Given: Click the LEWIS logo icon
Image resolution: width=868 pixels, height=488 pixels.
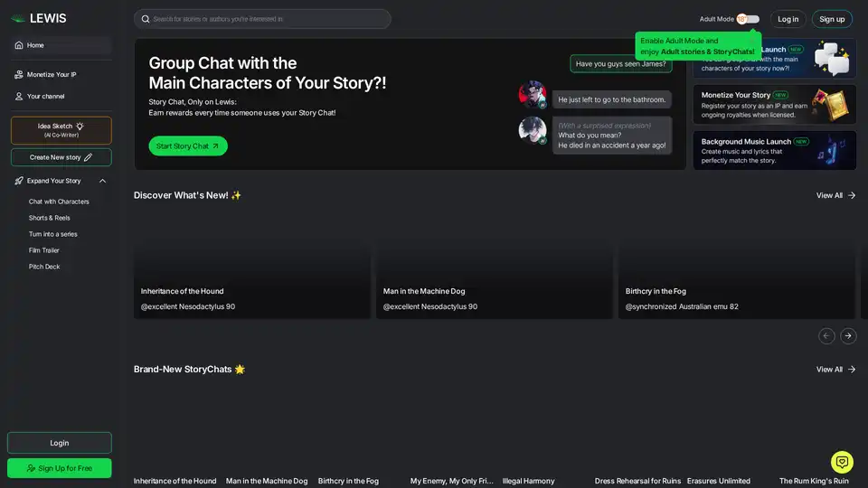Looking at the screenshot, I should 18,18.
